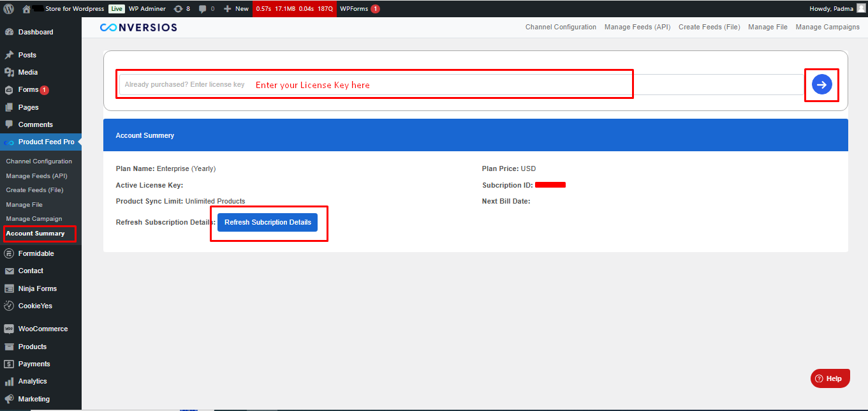Click the WordPress logo icon in admin bar
Screen dimensions: 868x411
9,9
